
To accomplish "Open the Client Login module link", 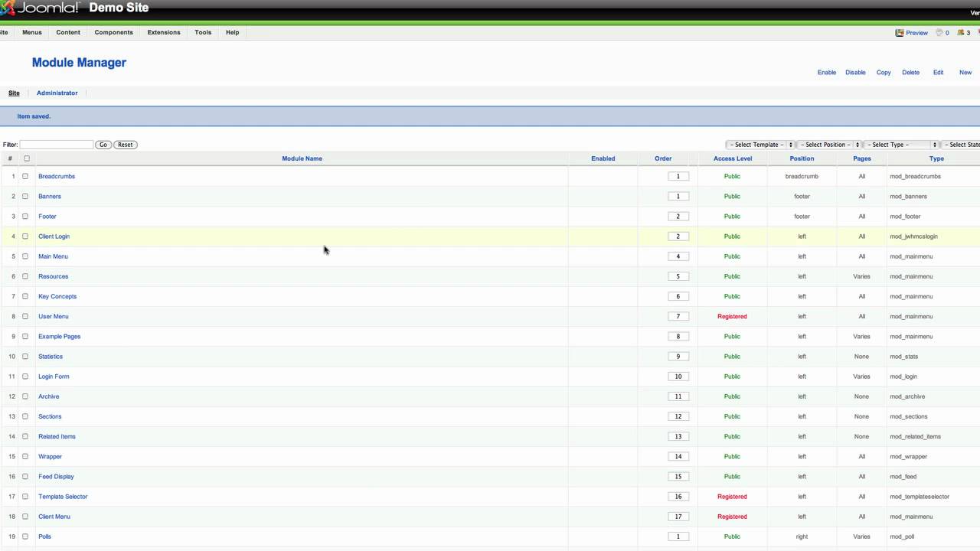I will (54, 236).
